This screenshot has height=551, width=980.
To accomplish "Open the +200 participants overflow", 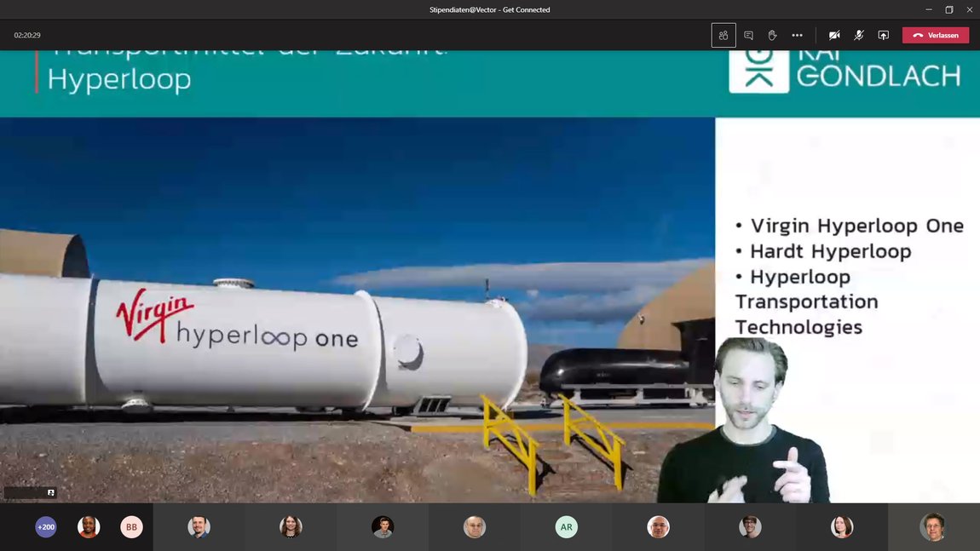I will [x=46, y=527].
